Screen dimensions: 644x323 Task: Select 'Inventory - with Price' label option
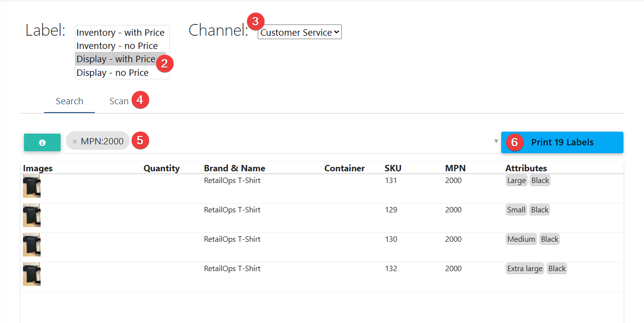click(x=120, y=33)
